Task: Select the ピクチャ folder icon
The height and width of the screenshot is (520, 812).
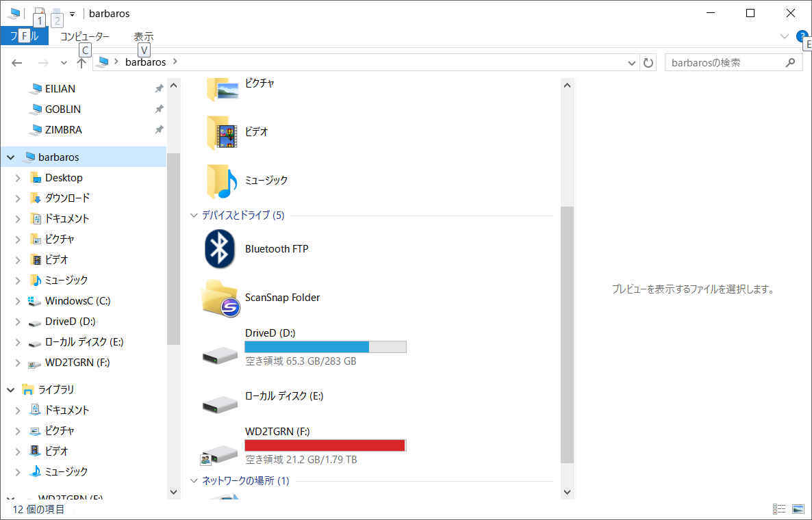Action: click(222, 88)
